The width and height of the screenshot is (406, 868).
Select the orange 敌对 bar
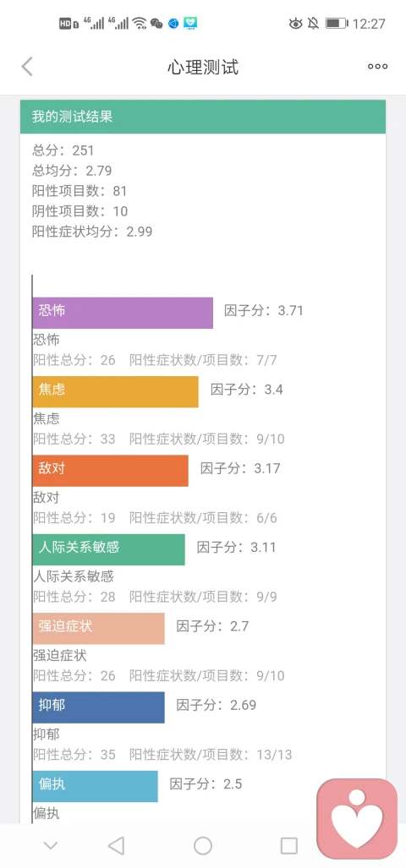coord(110,471)
